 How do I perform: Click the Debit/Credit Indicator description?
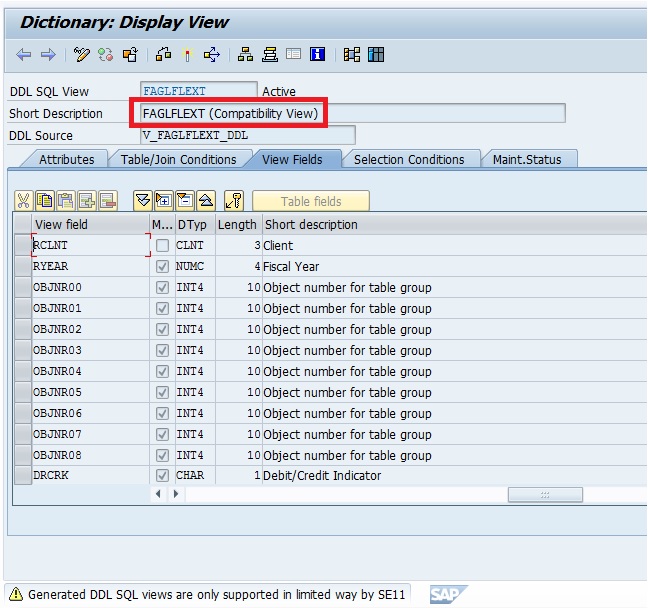pyautogui.click(x=322, y=476)
